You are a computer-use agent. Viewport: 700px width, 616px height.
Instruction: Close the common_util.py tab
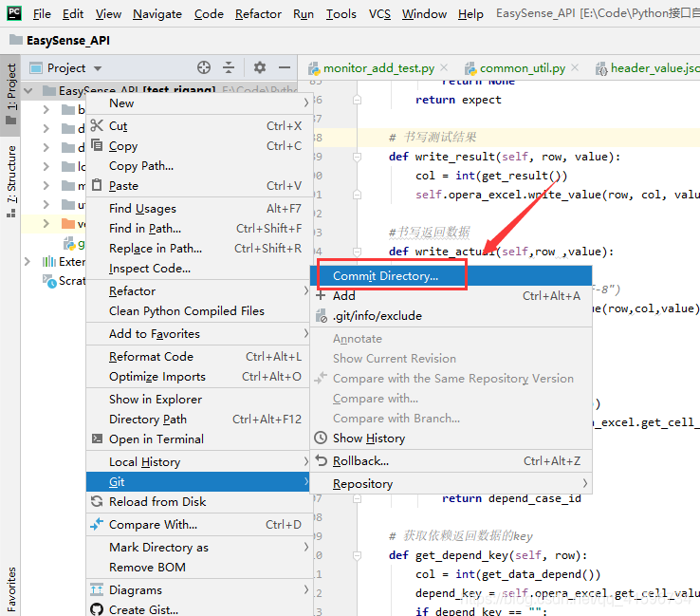575,67
